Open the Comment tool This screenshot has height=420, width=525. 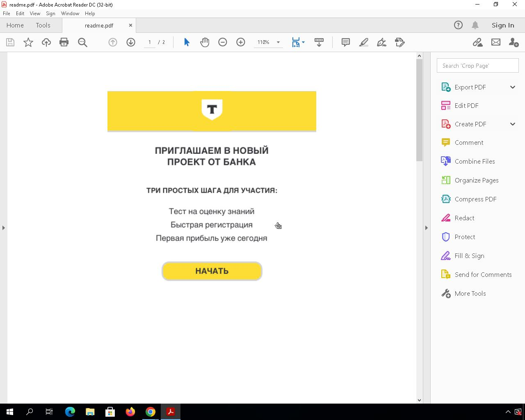coord(469,142)
